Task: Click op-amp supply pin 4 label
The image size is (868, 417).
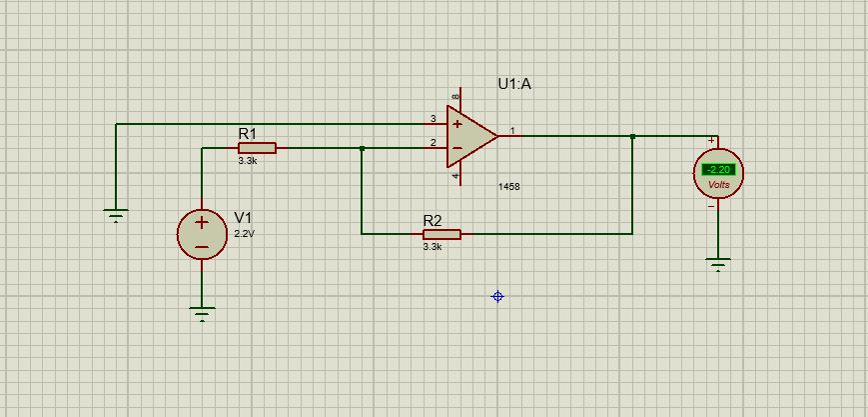Action: coord(455,176)
